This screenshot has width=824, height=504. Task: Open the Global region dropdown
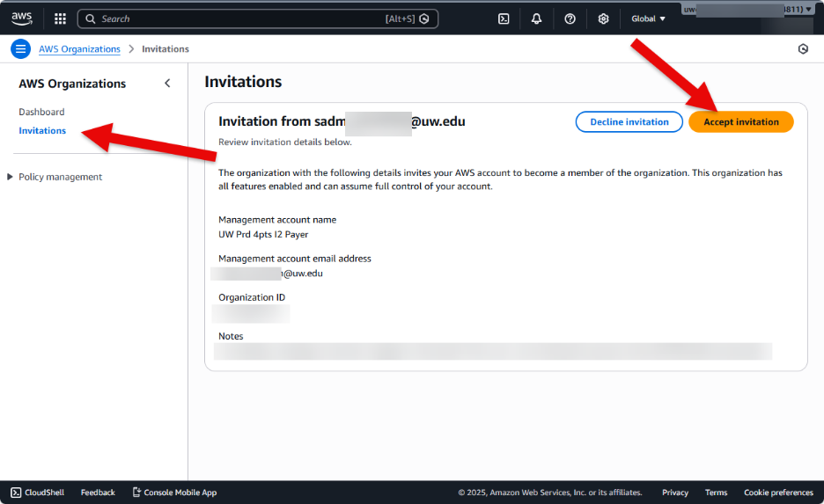coord(649,18)
